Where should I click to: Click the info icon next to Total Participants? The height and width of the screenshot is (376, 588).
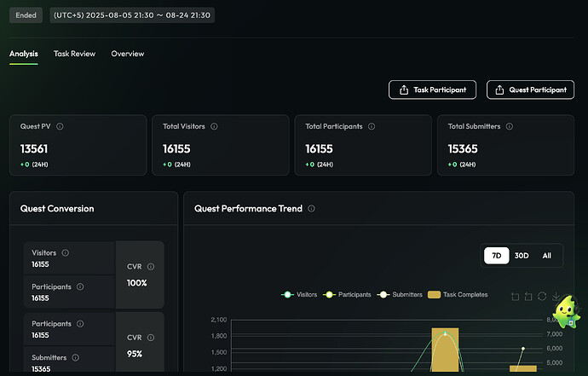[372, 126]
